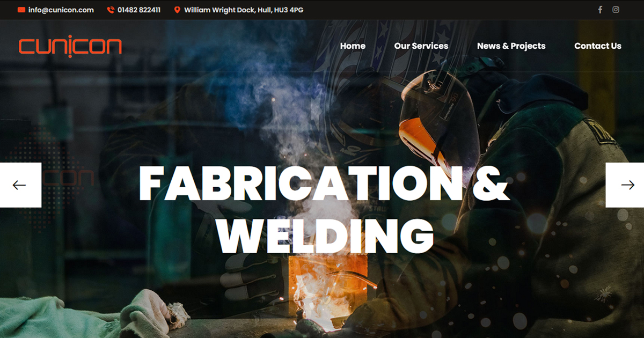Click the orange telephone handset icon

(111, 10)
